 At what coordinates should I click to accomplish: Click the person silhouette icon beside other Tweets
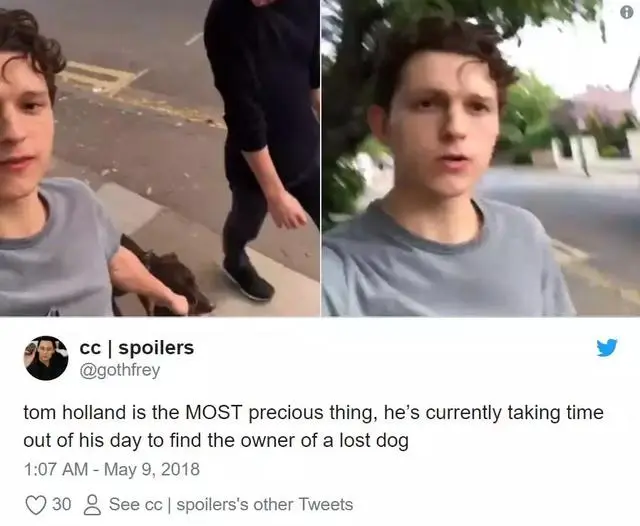(x=92, y=504)
